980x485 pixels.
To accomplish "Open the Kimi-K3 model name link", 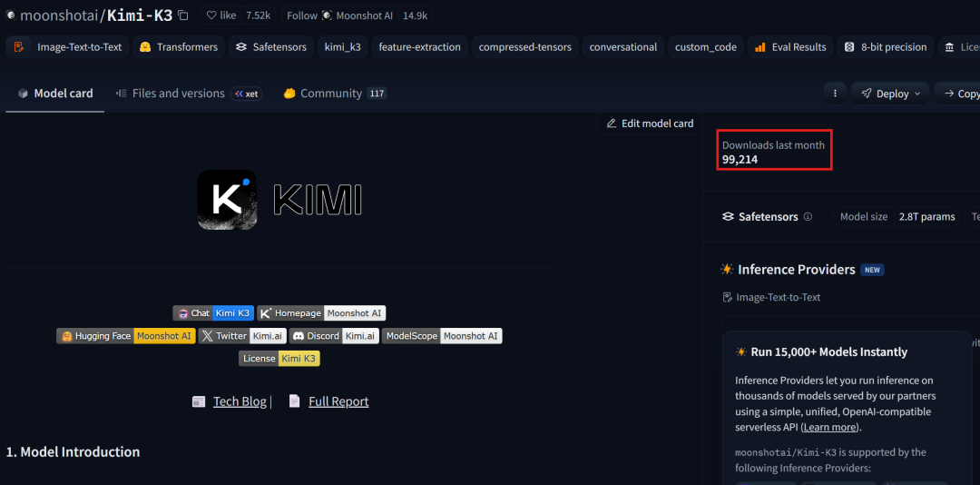I will click(140, 15).
